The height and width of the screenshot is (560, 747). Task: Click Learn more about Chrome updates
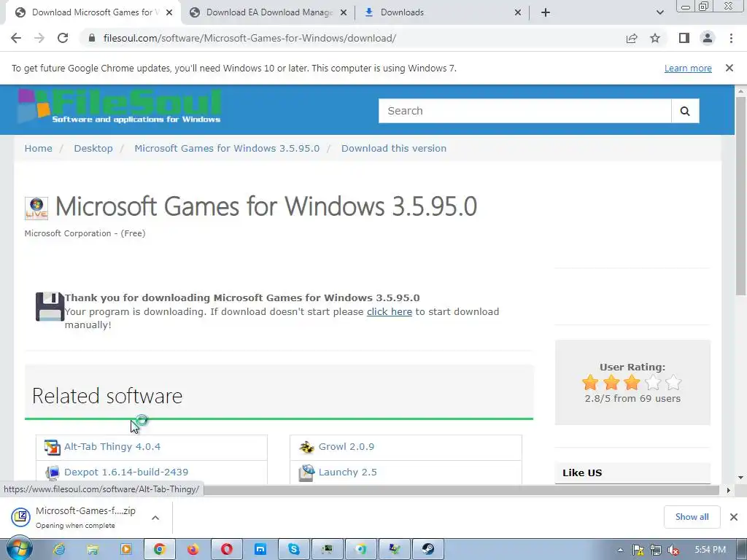point(688,68)
